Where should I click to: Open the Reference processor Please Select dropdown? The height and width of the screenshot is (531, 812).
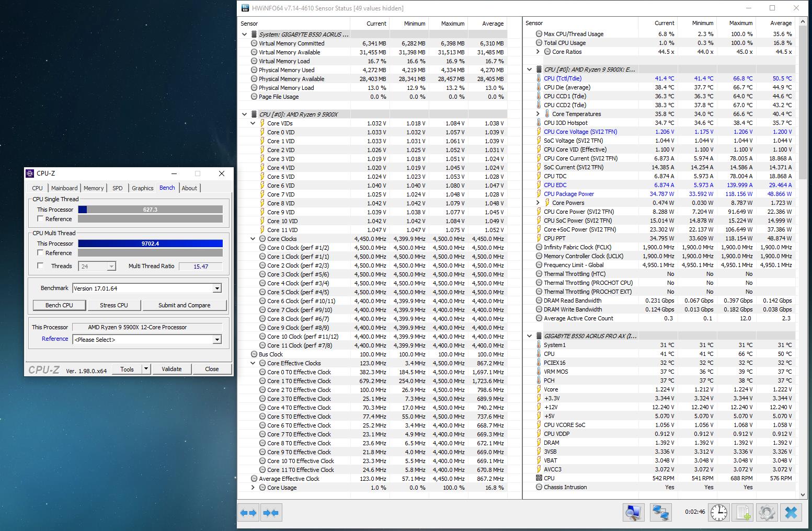(x=217, y=340)
